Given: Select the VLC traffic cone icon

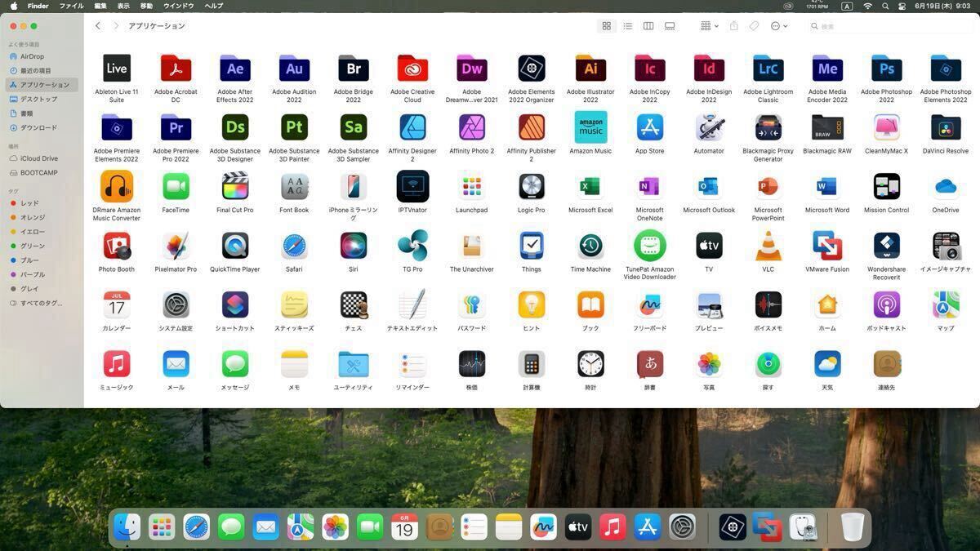Looking at the screenshot, I should pyautogui.click(x=768, y=246).
